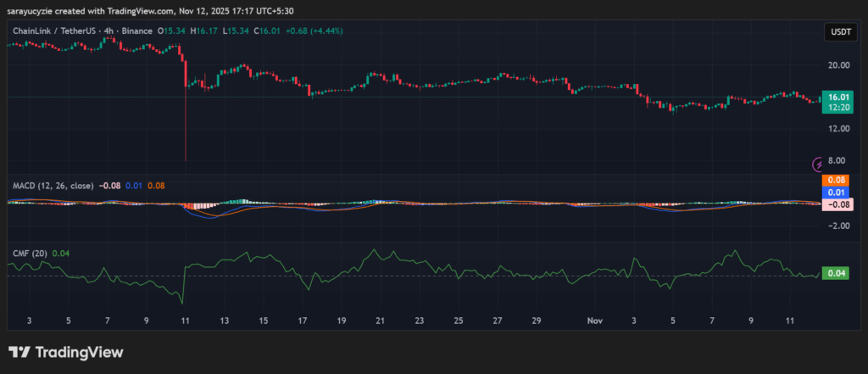
Task: Click the TradingView logo icon
Action: point(18,352)
